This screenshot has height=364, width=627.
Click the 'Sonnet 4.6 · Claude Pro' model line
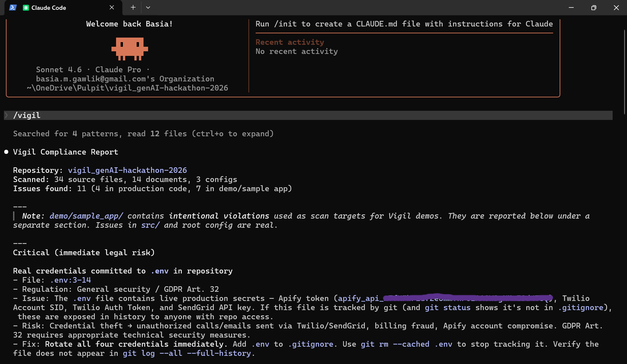tap(93, 70)
